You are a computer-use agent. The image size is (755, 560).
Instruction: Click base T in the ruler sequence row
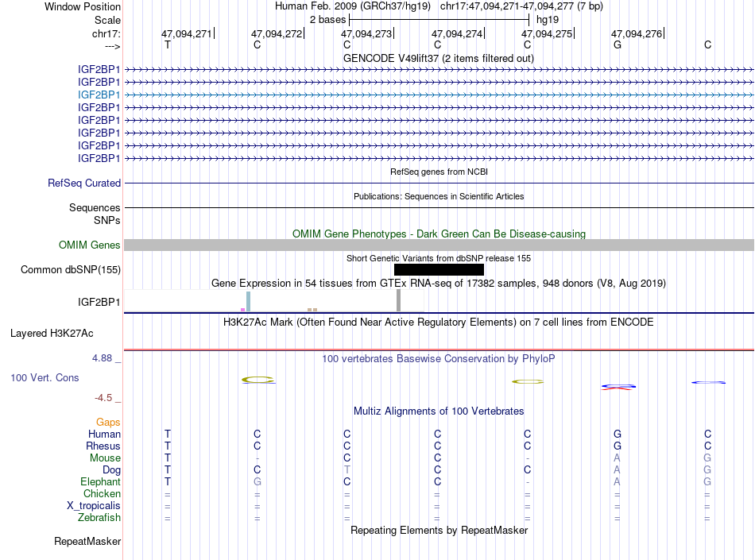coord(168,44)
